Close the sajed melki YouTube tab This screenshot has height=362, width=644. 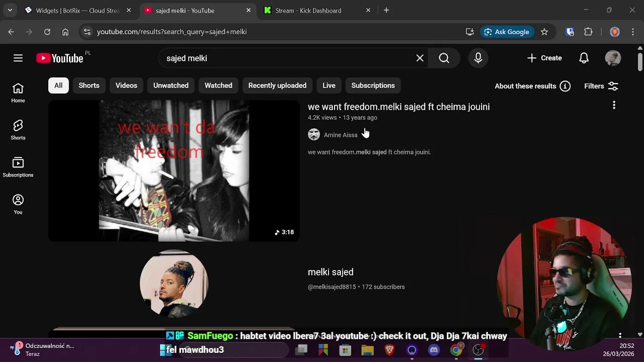[249, 10]
